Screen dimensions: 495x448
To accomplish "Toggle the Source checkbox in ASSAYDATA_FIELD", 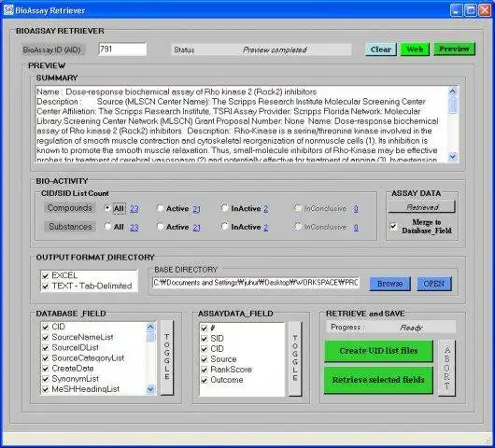I will (204, 359).
